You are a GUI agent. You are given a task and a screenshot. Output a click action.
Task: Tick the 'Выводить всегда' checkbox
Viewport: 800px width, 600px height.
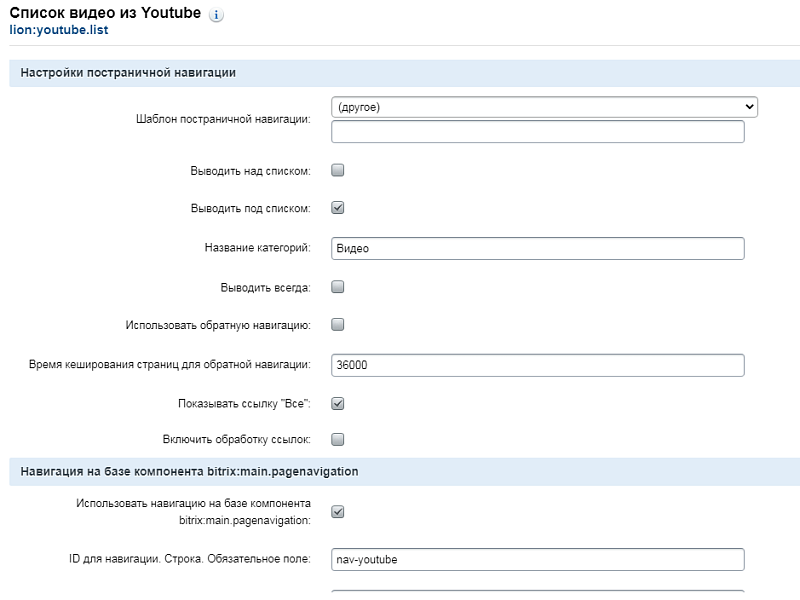click(x=338, y=287)
